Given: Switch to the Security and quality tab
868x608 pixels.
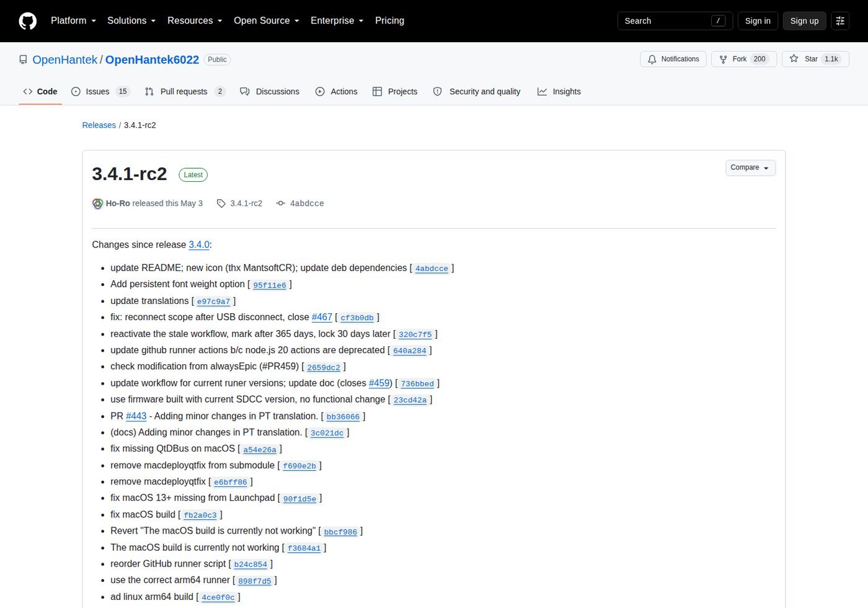Looking at the screenshot, I should [477, 91].
